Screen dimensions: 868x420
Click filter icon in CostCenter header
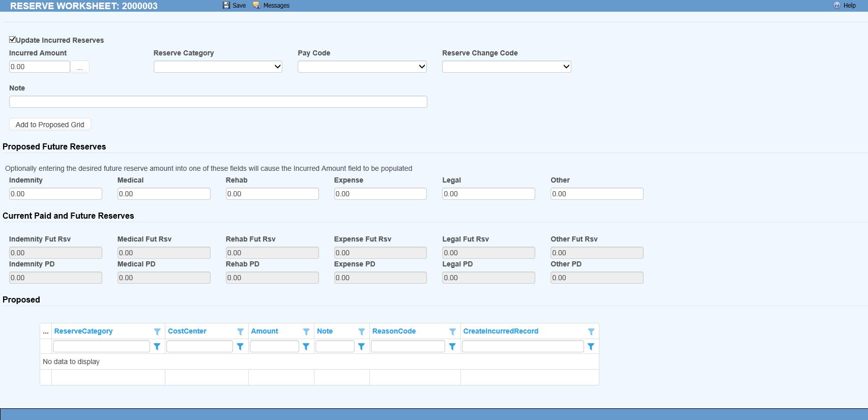[240, 332]
